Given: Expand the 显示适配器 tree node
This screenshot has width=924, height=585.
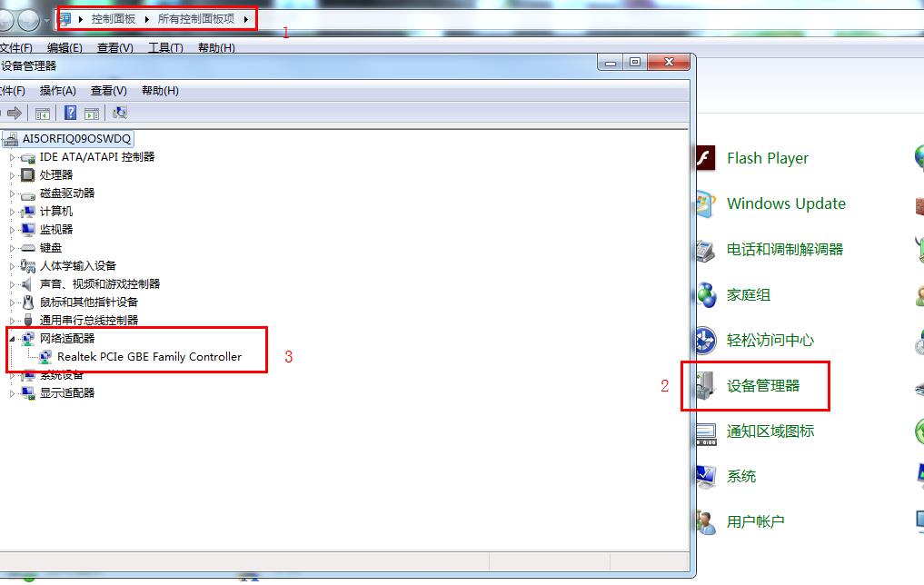Looking at the screenshot, I should (x=12, y=393).
